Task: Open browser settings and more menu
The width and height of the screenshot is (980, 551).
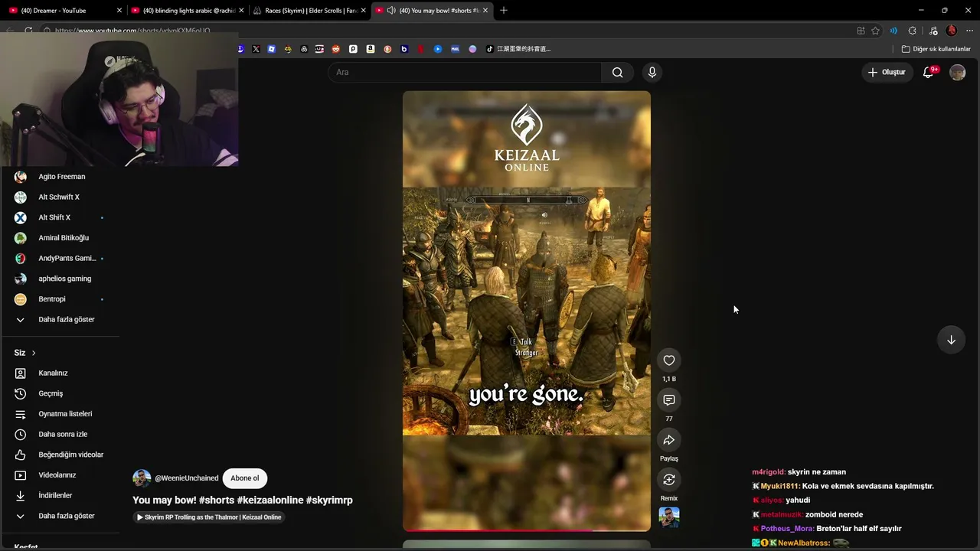Action: (x=969, y=31)
